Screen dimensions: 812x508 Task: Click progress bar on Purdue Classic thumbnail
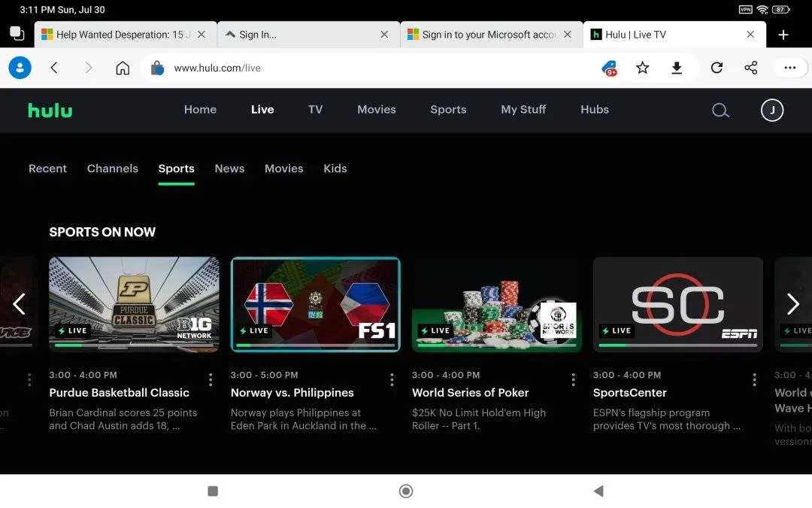coord(134,345)
